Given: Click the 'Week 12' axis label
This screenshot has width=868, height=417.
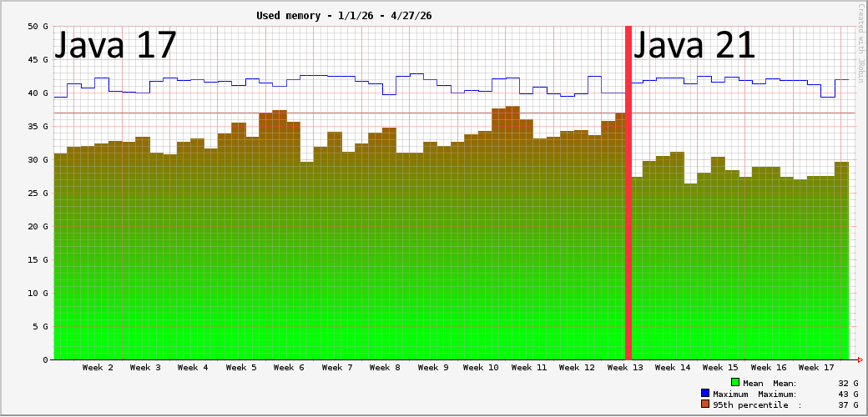Looking at the screenshot, I should [577, 368].
